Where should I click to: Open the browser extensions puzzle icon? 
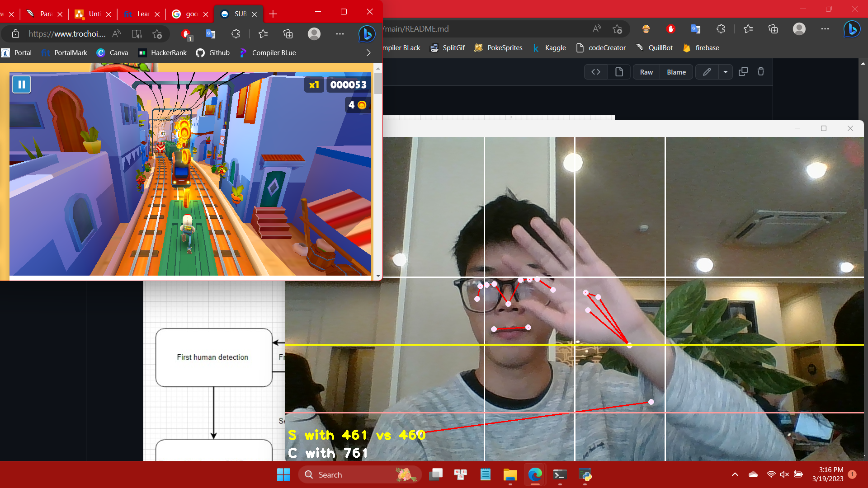click(x=720, y=29)
